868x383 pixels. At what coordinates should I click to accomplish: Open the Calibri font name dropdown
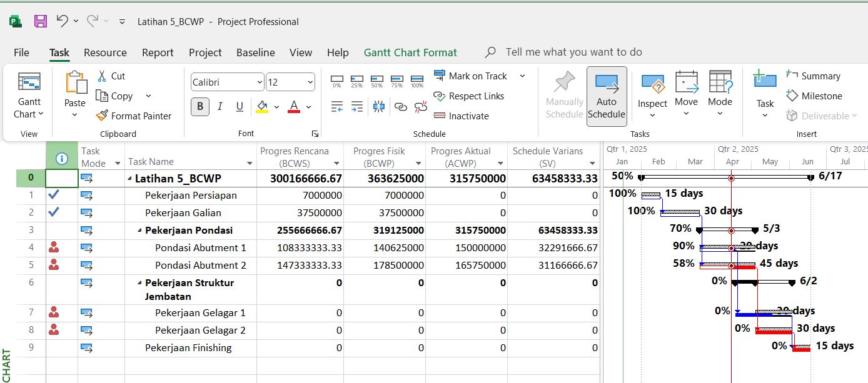pyautogui.click(x=260, y=82)
